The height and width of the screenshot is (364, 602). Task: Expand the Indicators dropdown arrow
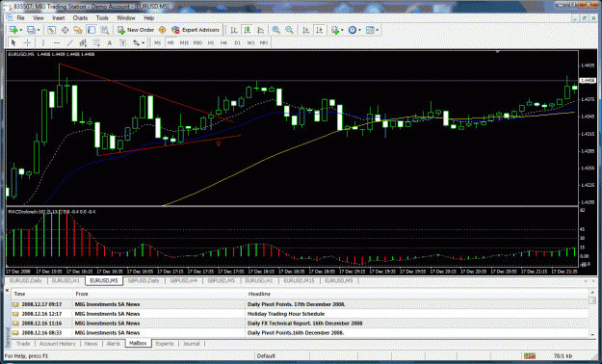coord(342,30)
